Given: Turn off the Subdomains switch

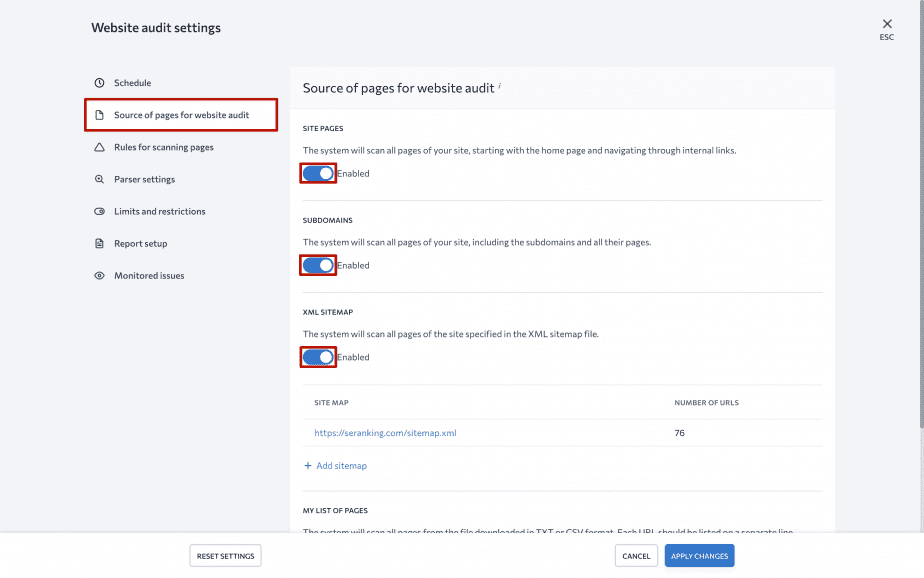Looking at the screenshot, I should tap(317, 265).
